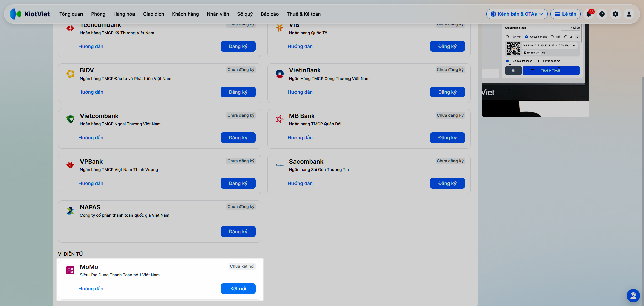
Task: Open the BIDV Hướng dẫn guide link
Action: point(91,92)
